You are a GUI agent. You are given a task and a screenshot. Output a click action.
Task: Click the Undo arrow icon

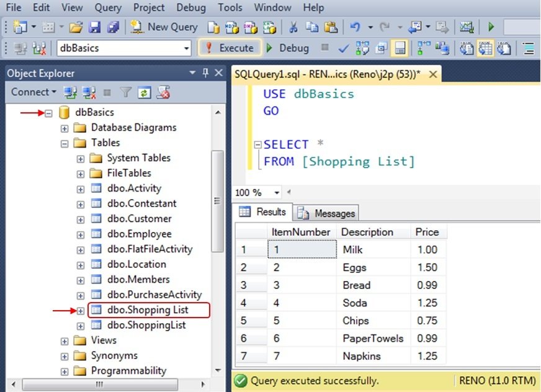click(355, 27)
